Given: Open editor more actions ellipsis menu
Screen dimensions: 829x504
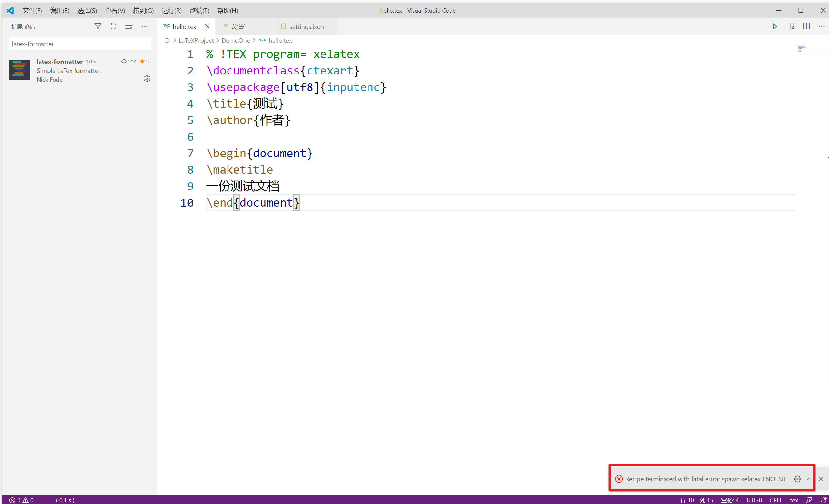Looking at the screenshot, I should (x=821, y=26).
